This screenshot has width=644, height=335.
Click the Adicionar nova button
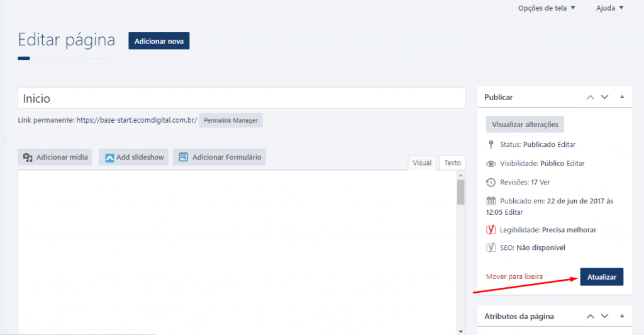[x=159, y=41]
